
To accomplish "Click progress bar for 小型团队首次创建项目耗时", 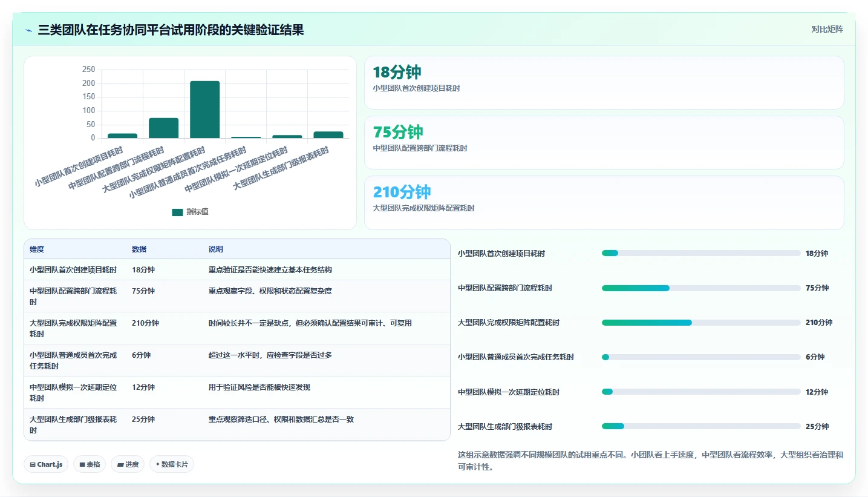I will click(701, 254).
